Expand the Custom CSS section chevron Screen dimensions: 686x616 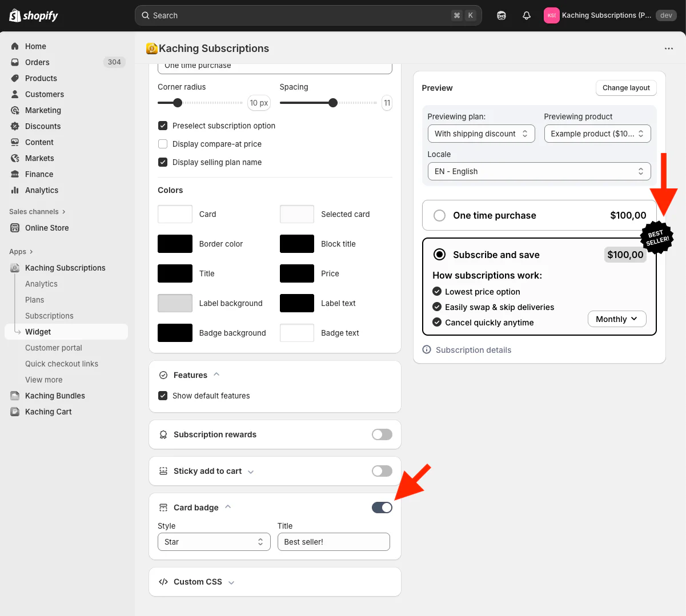(231, 582)
